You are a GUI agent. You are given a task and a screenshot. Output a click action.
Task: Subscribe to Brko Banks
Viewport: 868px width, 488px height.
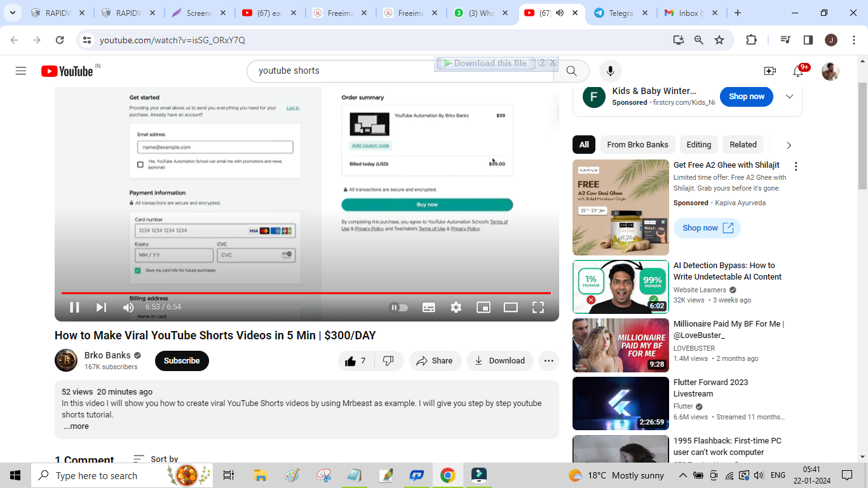182,361
